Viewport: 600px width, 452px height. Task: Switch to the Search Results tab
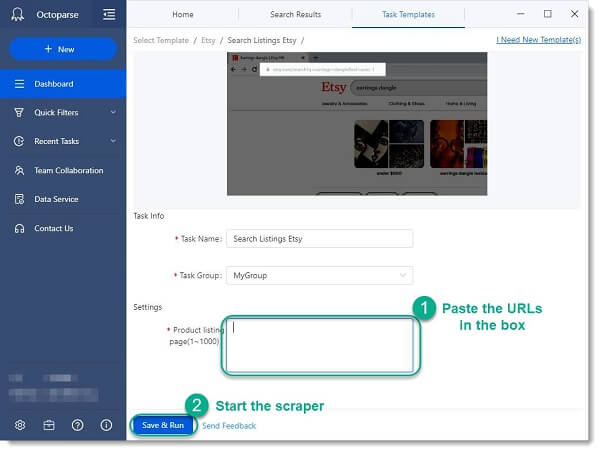pos(295,15)
